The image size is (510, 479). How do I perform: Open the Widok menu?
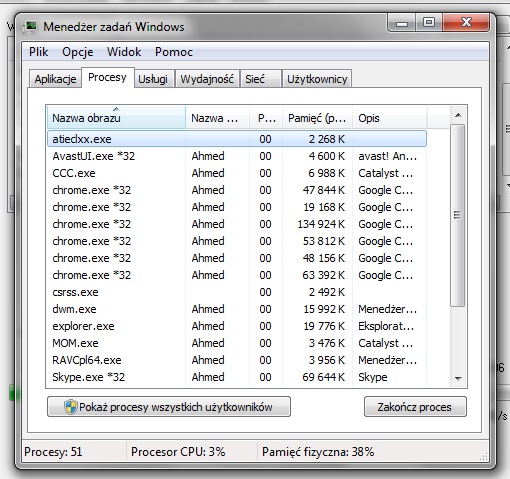click(124, 52)
